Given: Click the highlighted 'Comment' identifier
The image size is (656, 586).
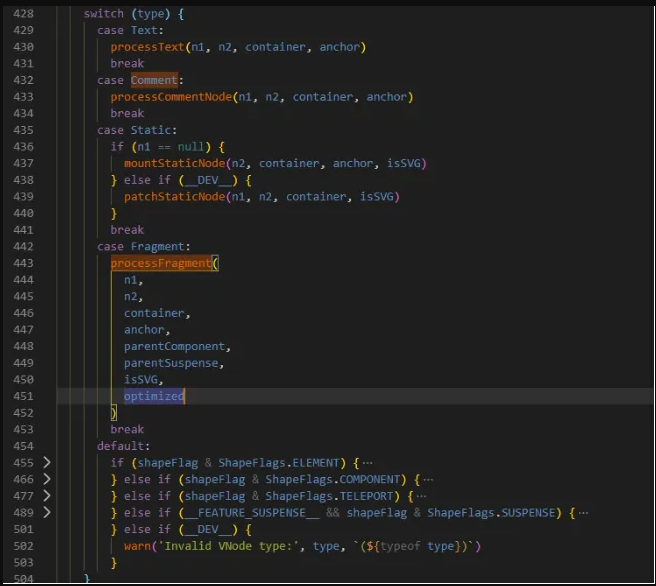Looking at the screenshot, I should point(154,80).
